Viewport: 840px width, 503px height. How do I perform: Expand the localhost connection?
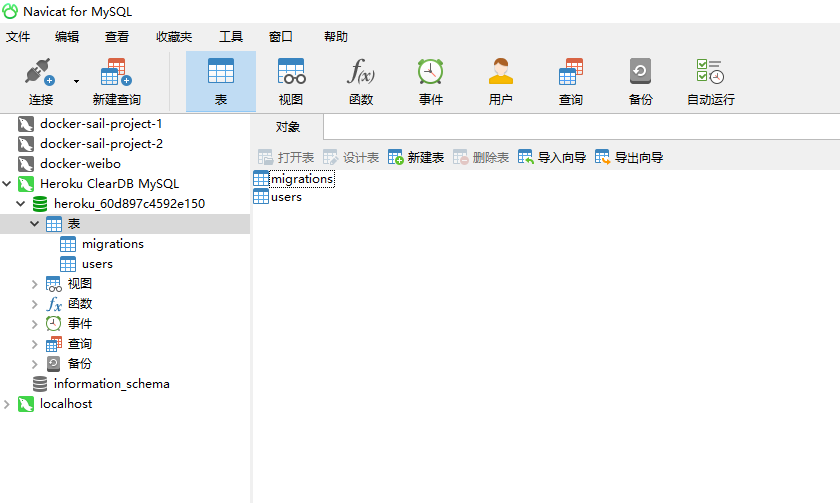coord(7,404)
